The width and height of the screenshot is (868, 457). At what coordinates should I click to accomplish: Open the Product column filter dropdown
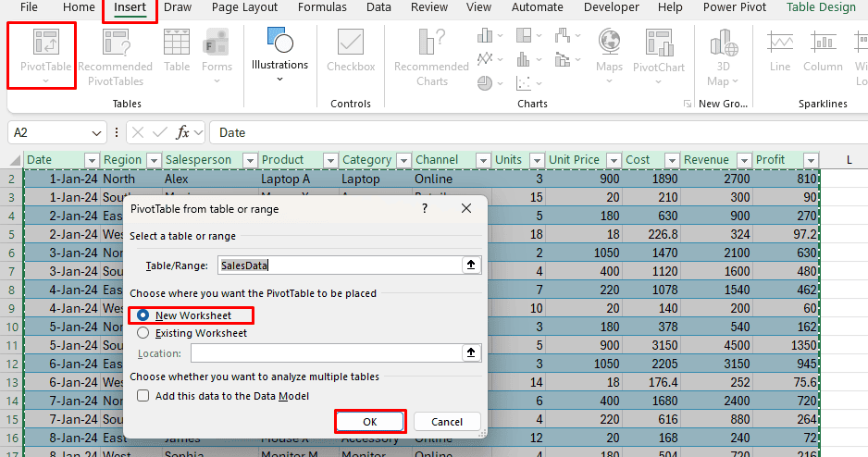click(330, 160)
